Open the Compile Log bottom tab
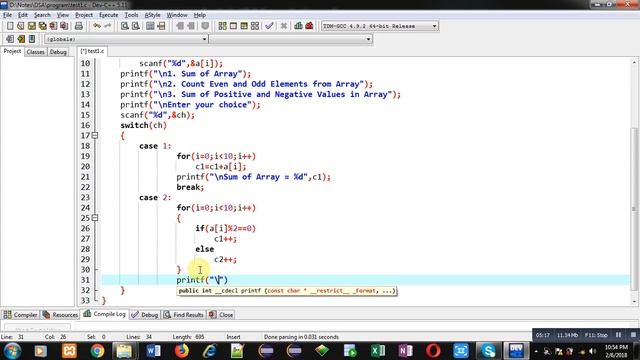 104,314
